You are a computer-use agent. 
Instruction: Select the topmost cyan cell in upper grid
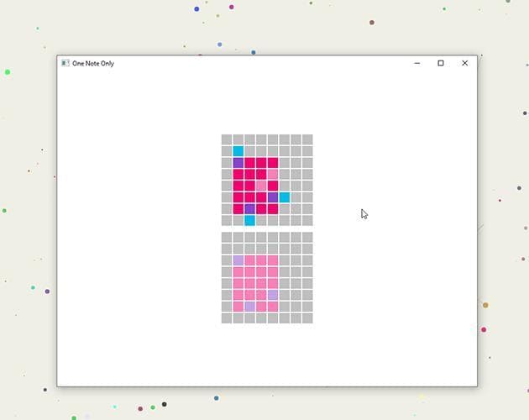point(238,151)
